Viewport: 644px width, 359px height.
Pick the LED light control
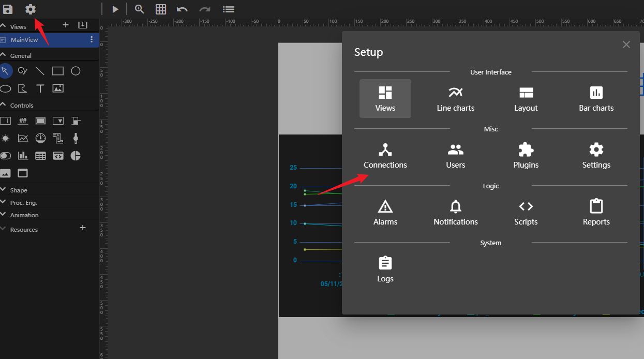coord(5,138)
